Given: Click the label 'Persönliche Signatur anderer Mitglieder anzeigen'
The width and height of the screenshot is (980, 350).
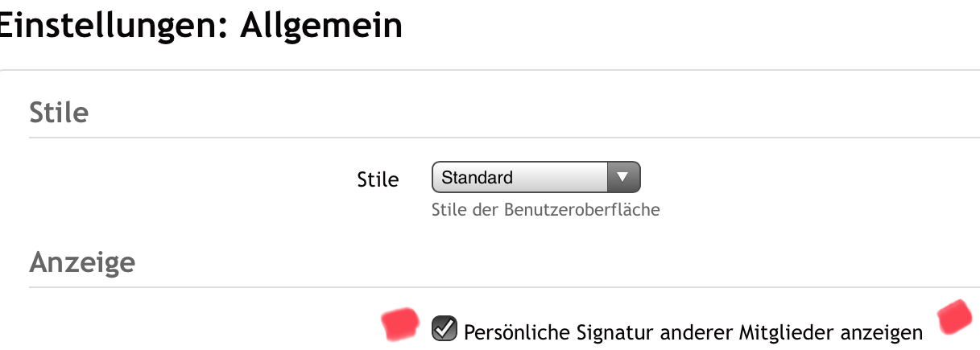Looking at the screenshot, I should tap(693, 331).
